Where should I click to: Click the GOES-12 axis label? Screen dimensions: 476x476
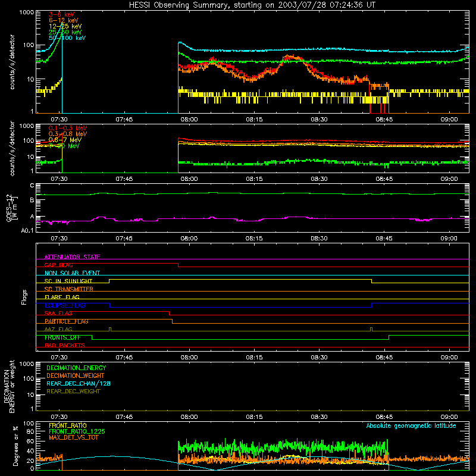coord(11,208)
